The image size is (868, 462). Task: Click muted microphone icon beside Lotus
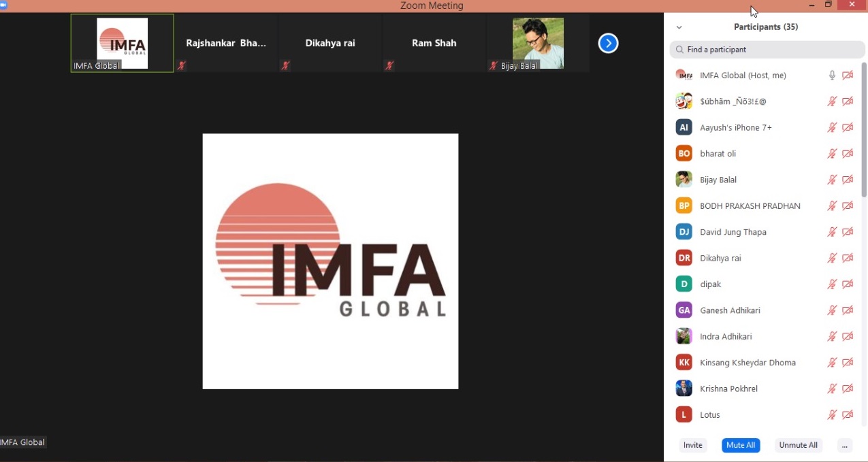(832, 415)
